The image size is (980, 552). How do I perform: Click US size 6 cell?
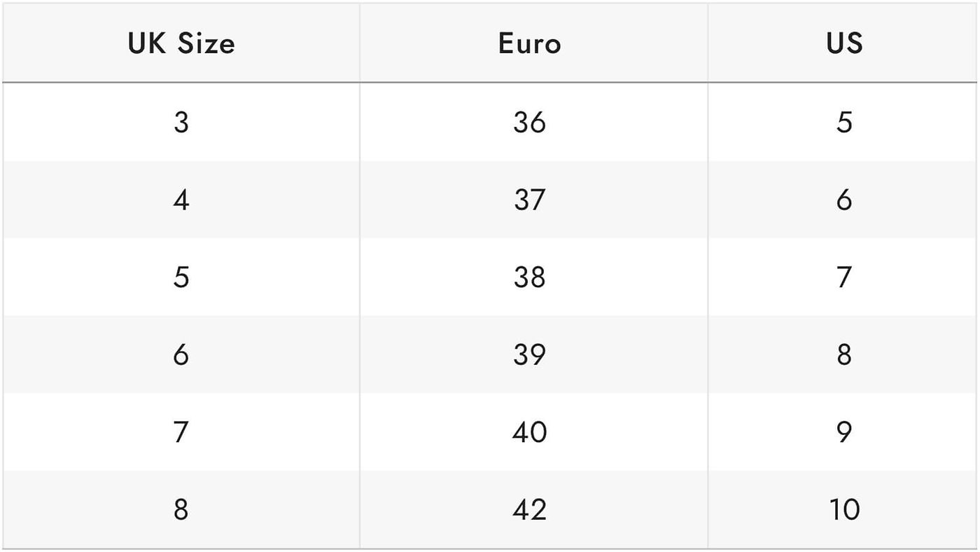(x=844, y=200)
